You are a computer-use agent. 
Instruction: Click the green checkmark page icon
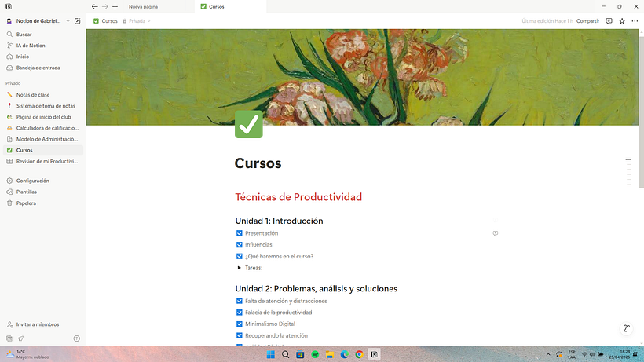point(248,125)
